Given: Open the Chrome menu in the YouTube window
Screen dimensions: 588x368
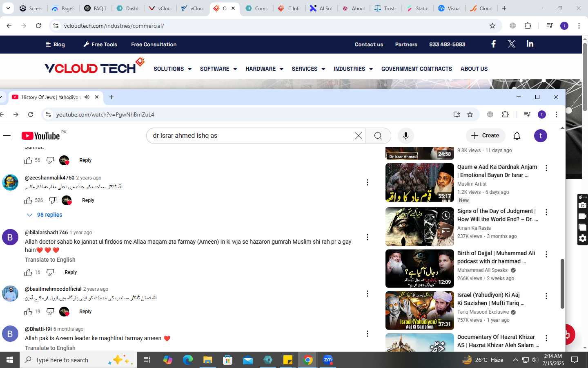Looking at the screenshot, I should click(x=557, y=114).
